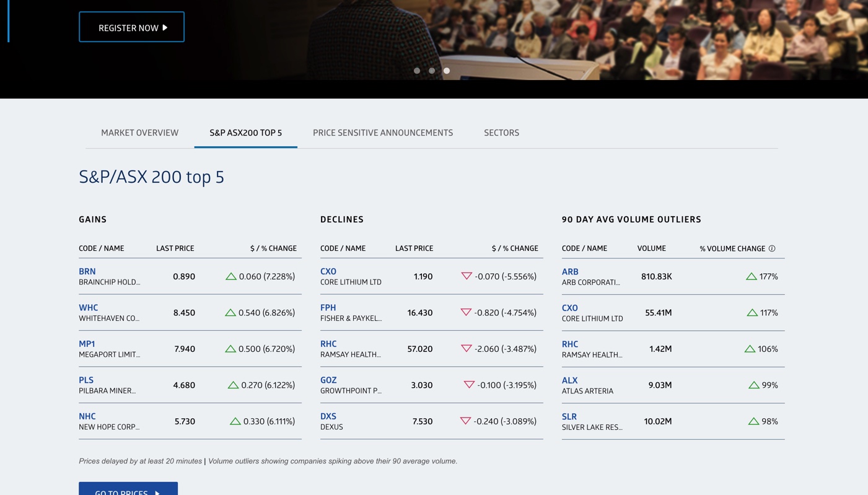This screenshot has width=868, height=495.
Task: Open MP1 Megaport stock link
Action: pos(87,344)
